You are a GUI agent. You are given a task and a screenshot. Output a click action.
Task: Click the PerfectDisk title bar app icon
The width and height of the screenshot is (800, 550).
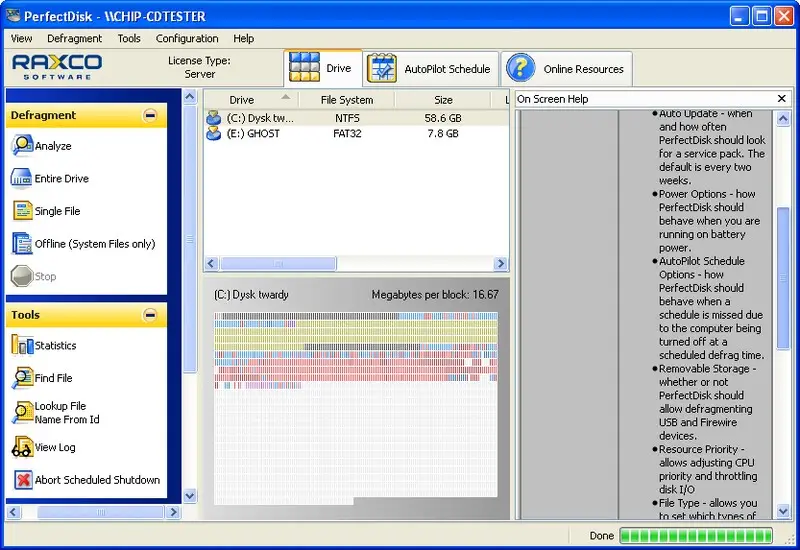tap(13, 15)
